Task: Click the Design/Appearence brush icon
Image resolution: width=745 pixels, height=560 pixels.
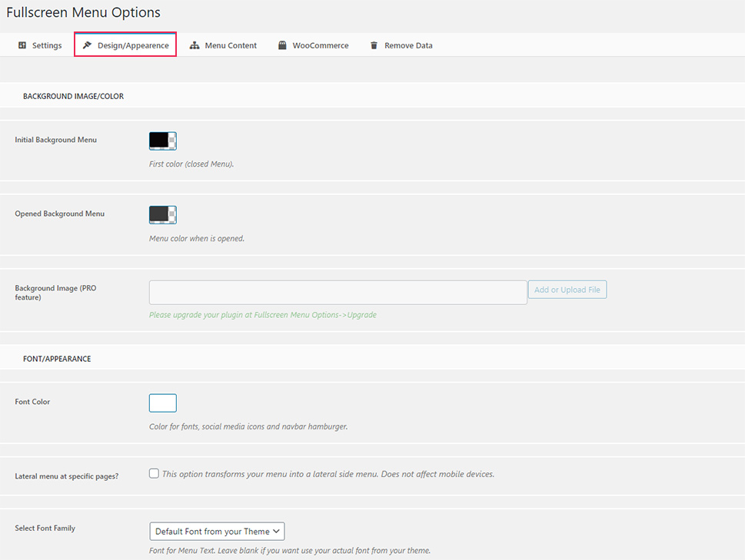Action: click(87, 45)
